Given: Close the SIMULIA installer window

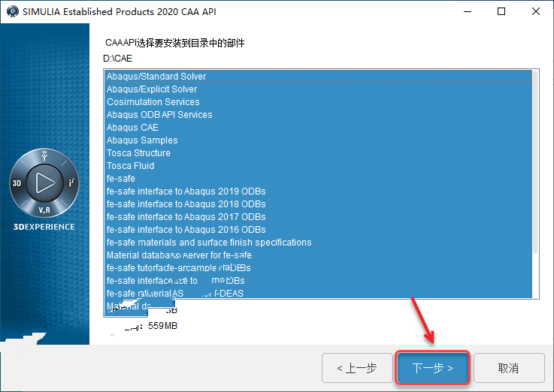Looking at the screenshot, I should point(536,11).
